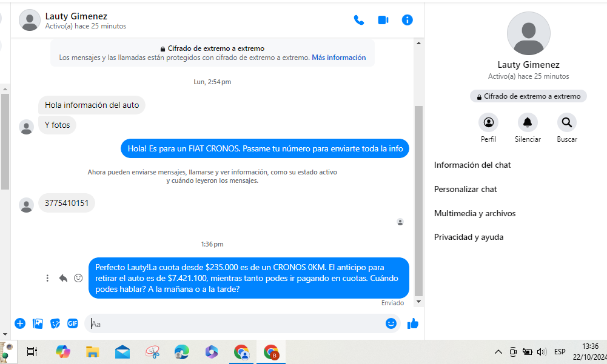Open more actions with the plus icon
Viewport: 607px width, 364px height.
pos(20,323)
